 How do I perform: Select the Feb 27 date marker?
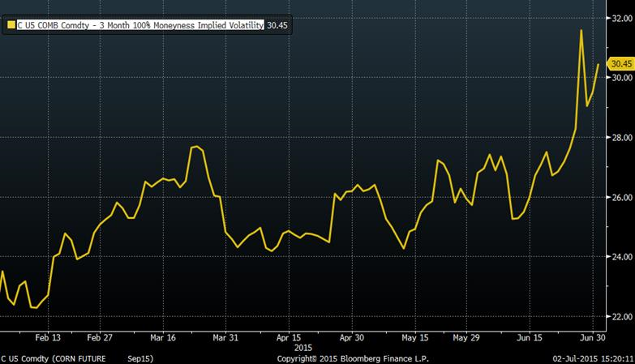coord(100,336)
